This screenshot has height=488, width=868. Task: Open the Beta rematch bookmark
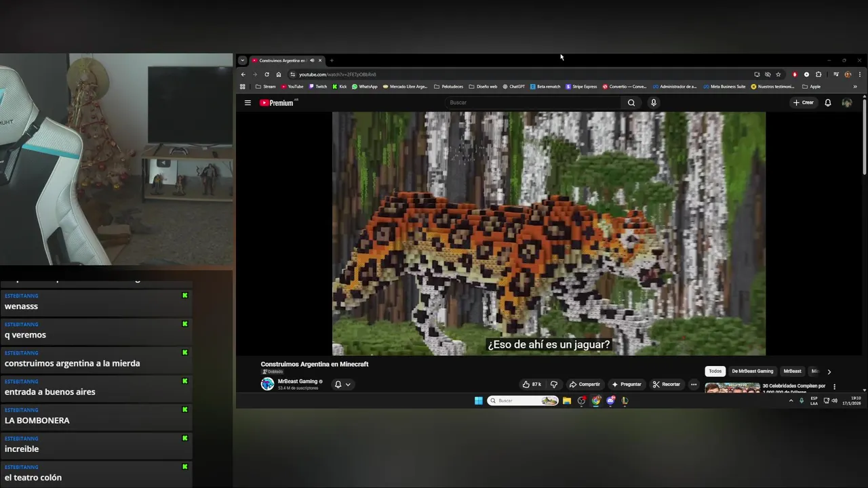point(545,87)
